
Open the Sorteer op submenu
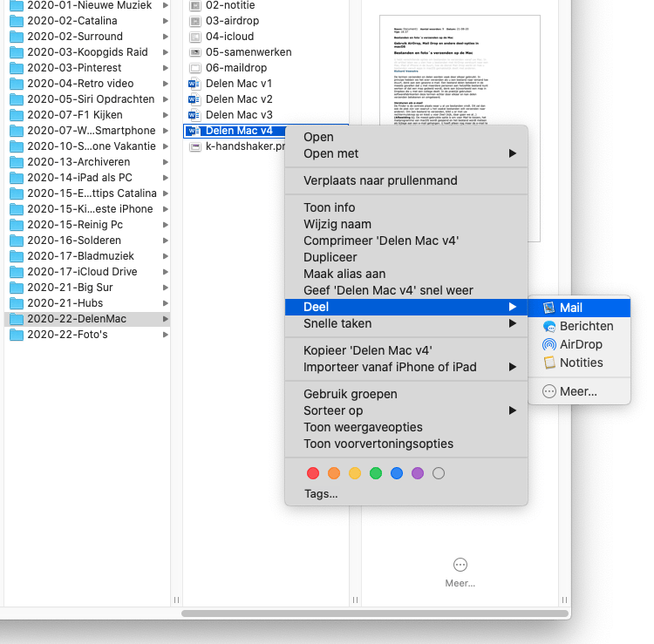(406, 411)
